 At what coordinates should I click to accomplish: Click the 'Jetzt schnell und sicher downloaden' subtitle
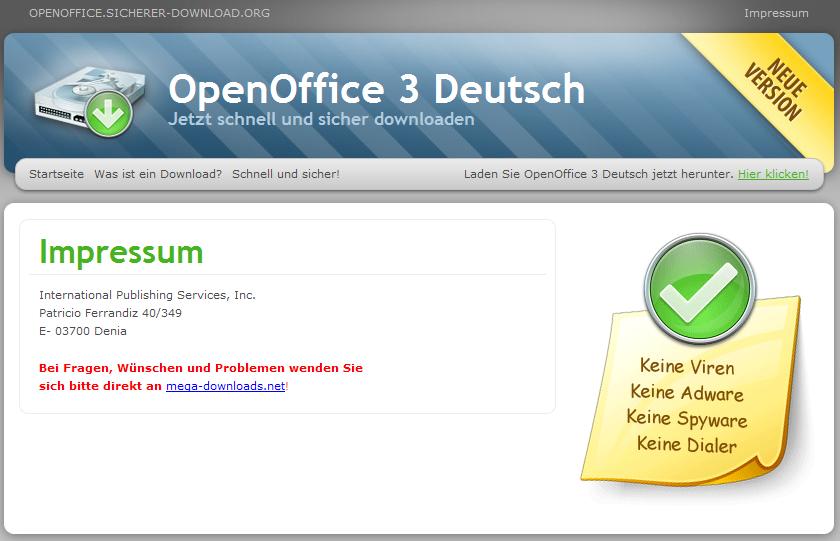click(321, 120)
